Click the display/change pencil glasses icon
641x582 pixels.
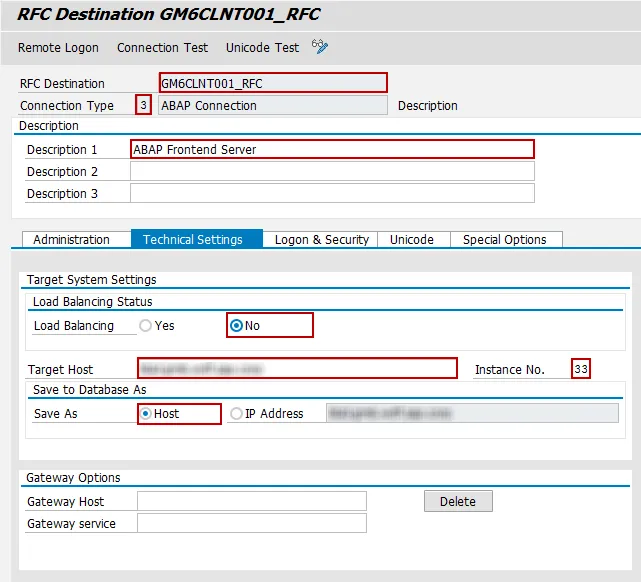point(320,47)
